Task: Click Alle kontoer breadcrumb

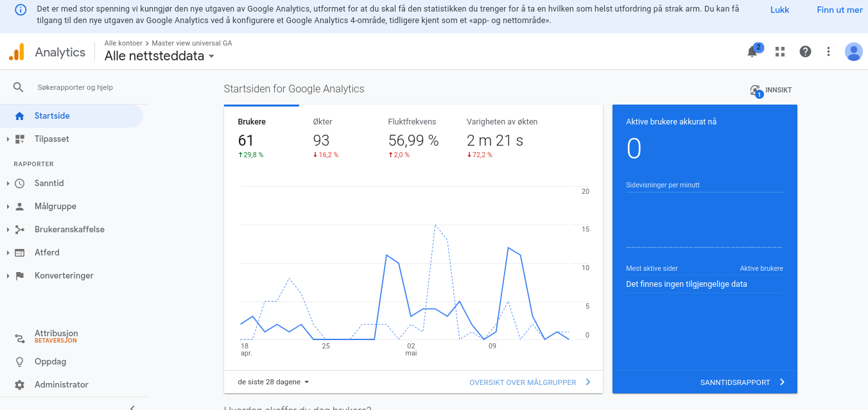Action: point(123,43)
